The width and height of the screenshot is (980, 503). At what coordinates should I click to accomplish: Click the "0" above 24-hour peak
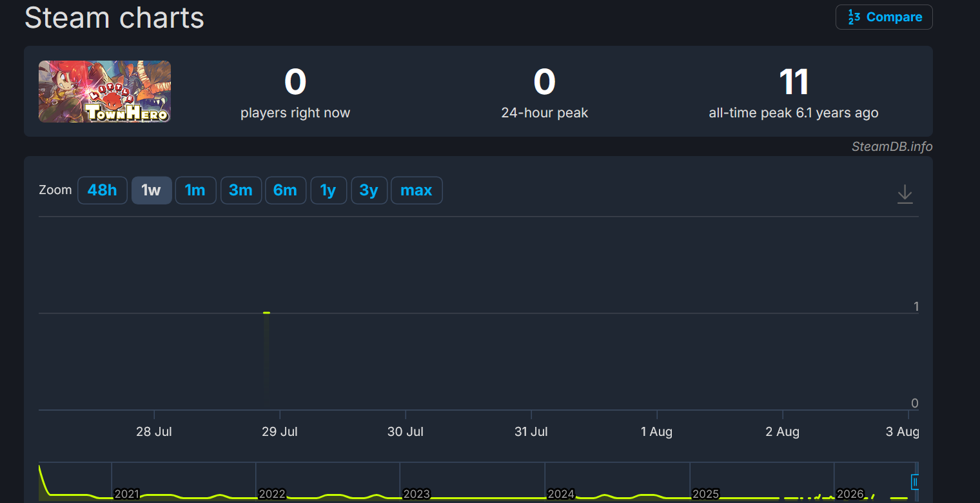pos(545,82)
